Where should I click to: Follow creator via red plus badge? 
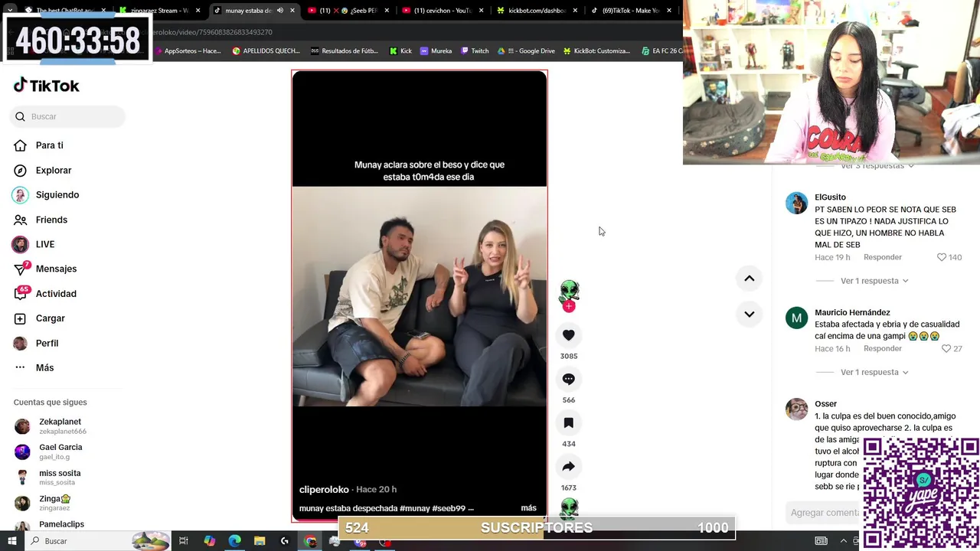coord(569,306)
